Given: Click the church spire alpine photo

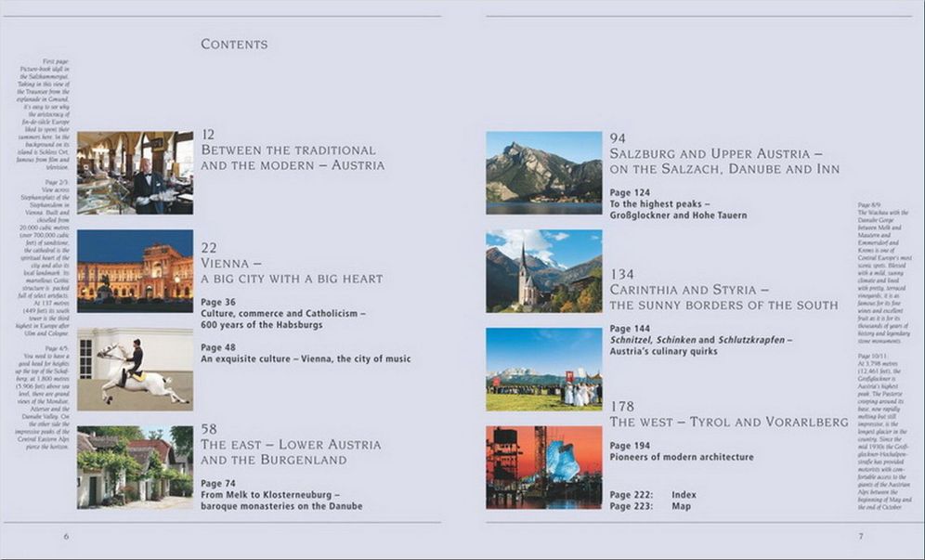Looking at the screenshot, I should 544,271.
